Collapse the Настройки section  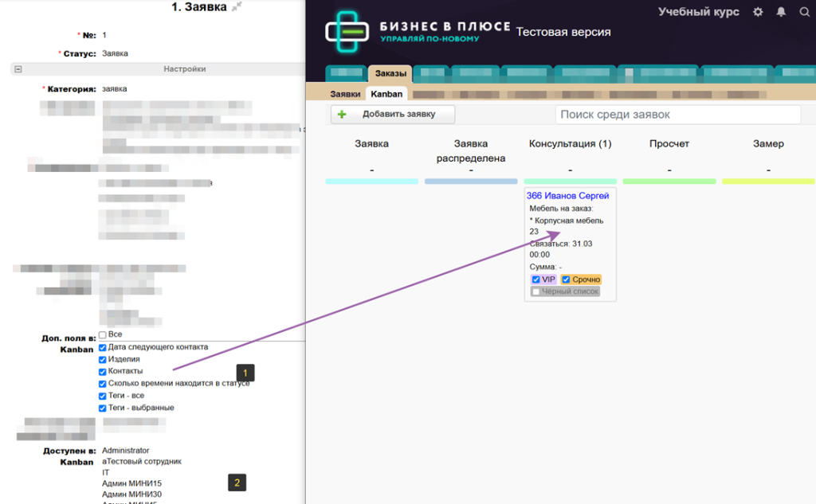[x=18, y=69]
